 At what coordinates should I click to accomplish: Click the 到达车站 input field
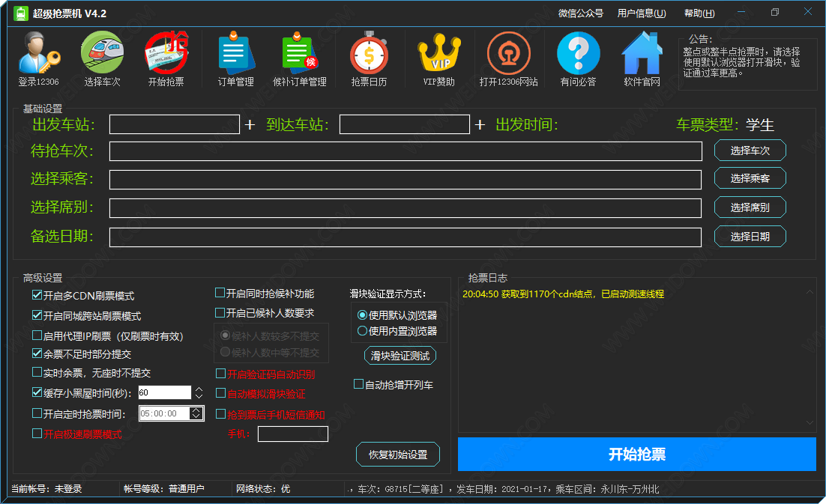405,124
